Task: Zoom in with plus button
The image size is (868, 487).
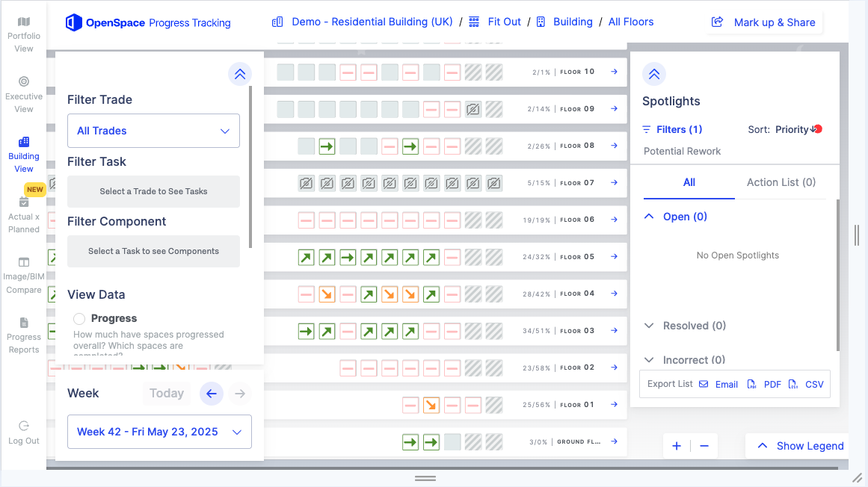Action: click(x=677, y=446)
